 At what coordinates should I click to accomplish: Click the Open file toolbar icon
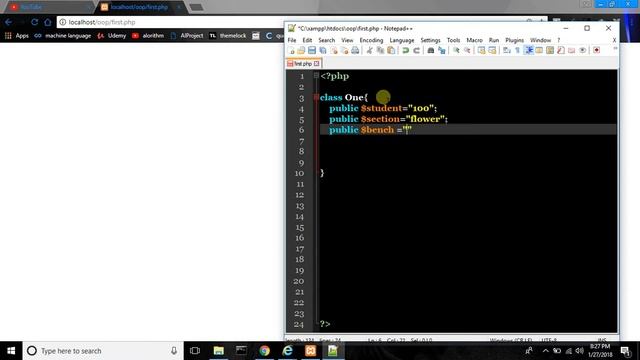point(301,50)
